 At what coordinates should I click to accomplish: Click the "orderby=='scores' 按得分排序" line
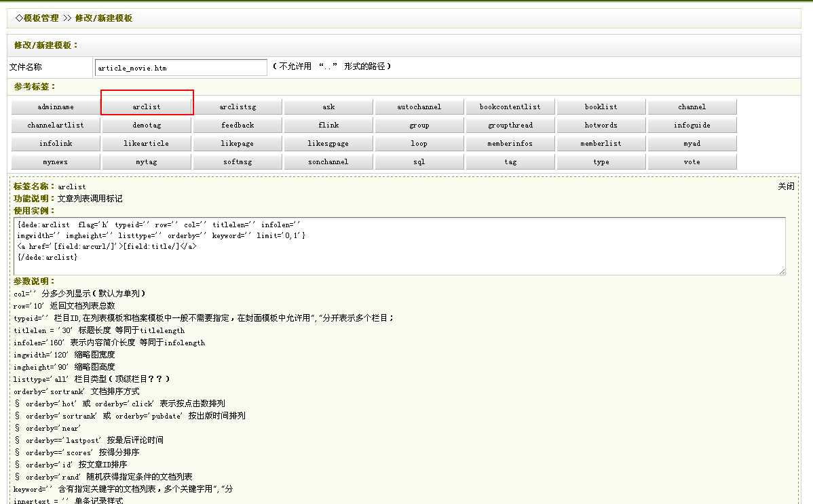point(82,452)
